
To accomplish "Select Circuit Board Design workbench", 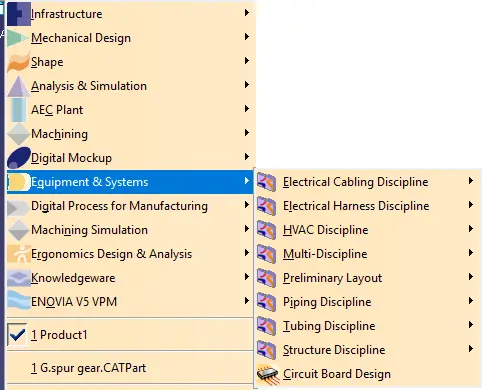I will [x=368, y=374].
